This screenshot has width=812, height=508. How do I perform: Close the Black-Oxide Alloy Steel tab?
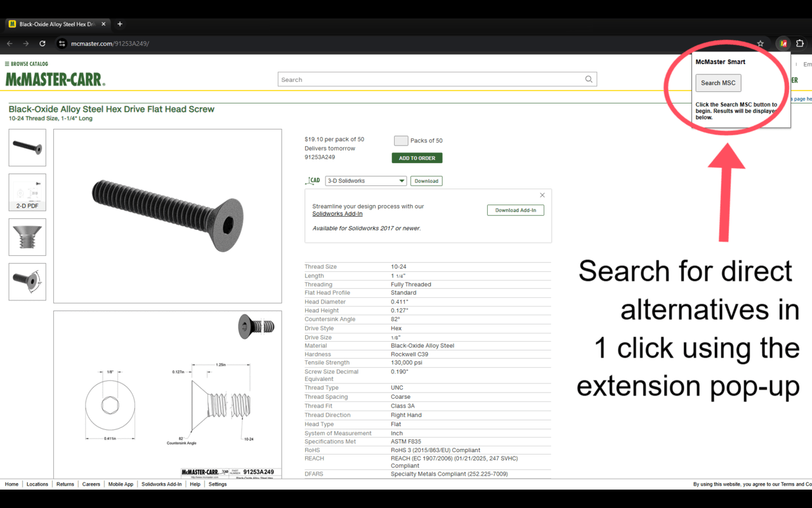click(103, 24)
